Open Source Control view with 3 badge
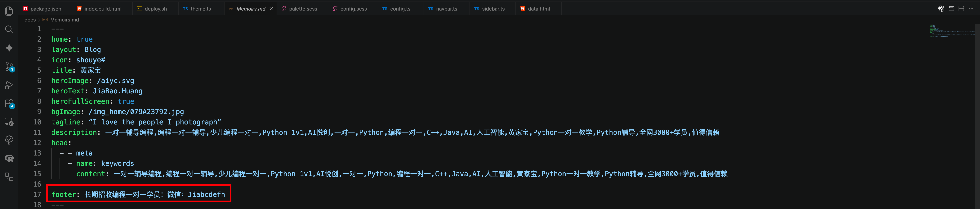The height and width of the screenshot is (209, 980). point(9,66)
